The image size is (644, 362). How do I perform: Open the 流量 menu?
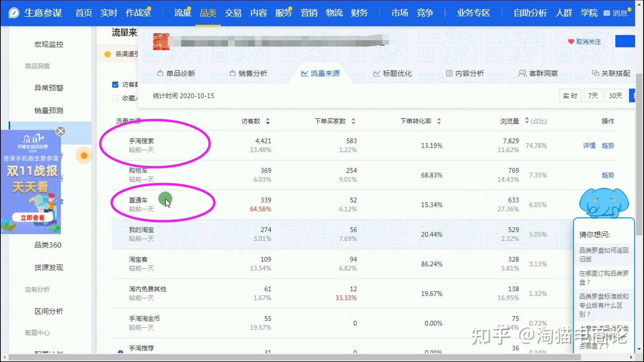tap(182, 13)
